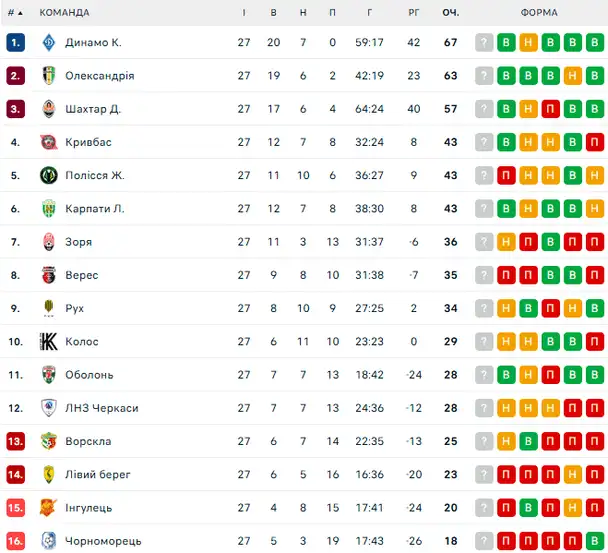
Task: Click the Полісся Ж. round logo
Action: click(49, 175)
